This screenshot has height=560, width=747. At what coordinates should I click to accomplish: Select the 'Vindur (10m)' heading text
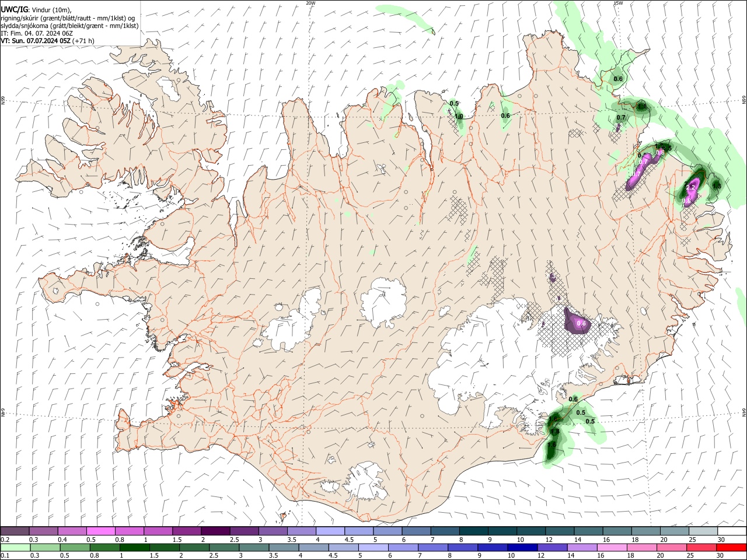50,10
